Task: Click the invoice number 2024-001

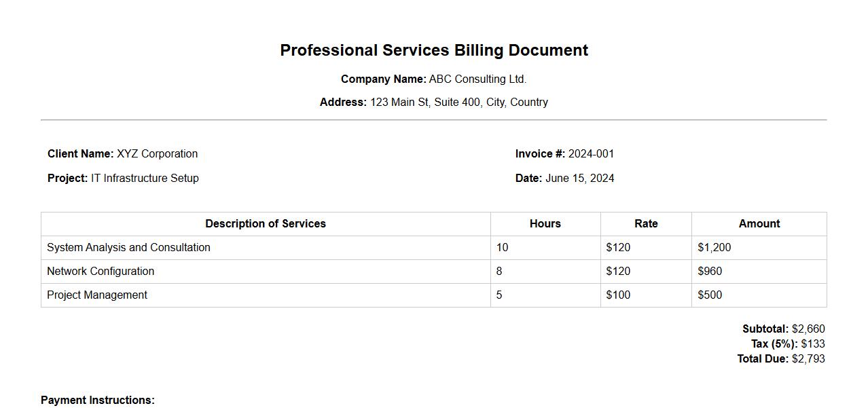Action: (591, 154)
